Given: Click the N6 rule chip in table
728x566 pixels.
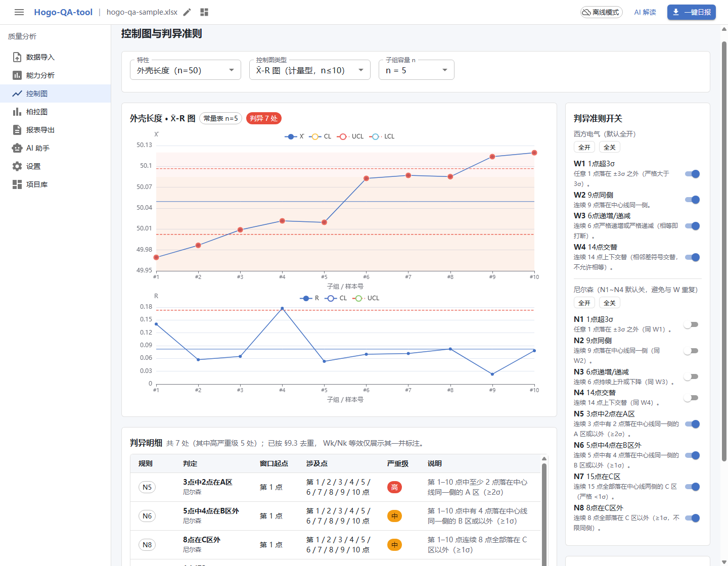Looking at the screenshot, I should tap(147, 516).
